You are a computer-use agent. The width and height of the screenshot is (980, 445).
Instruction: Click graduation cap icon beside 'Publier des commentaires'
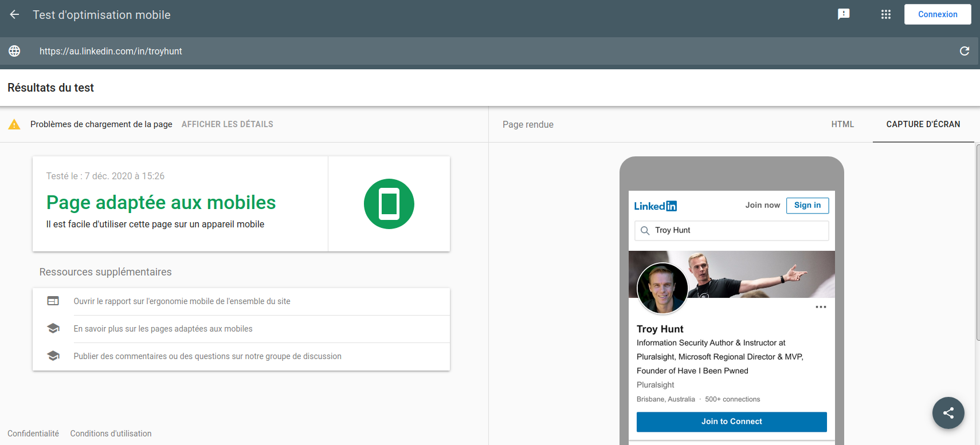coord(53,356)
